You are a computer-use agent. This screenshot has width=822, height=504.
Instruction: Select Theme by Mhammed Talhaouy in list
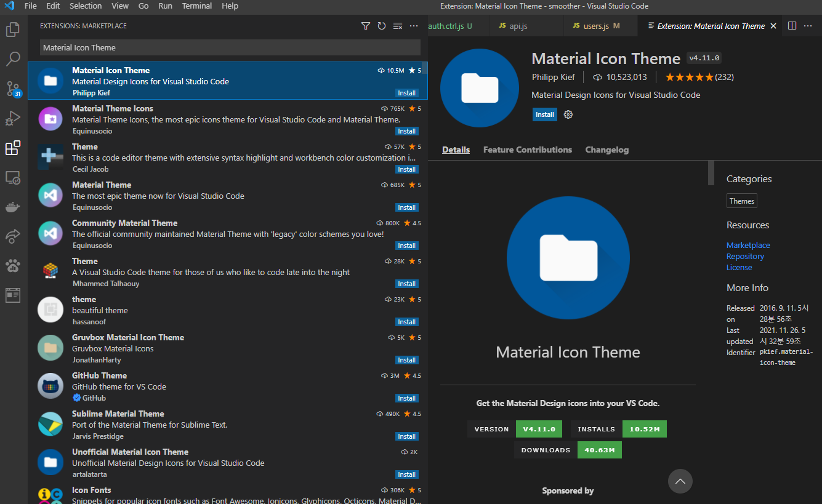pyautogui.click(x=228, y=272)
